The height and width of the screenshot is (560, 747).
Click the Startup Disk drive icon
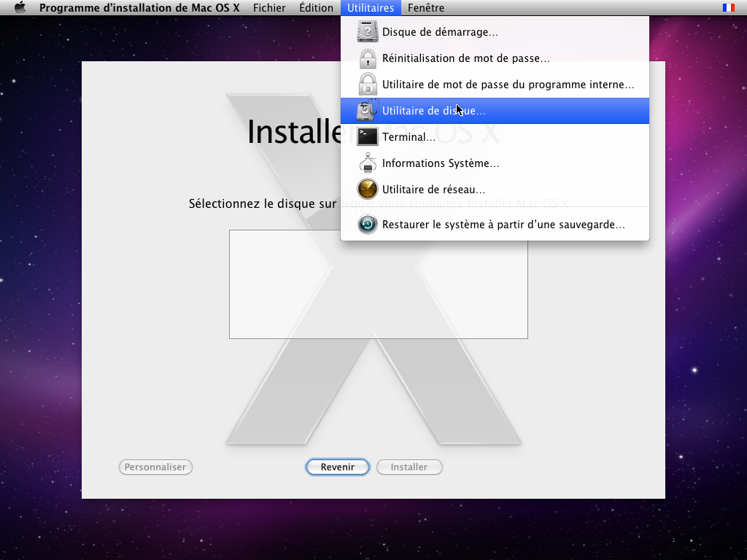click(368, 32)
